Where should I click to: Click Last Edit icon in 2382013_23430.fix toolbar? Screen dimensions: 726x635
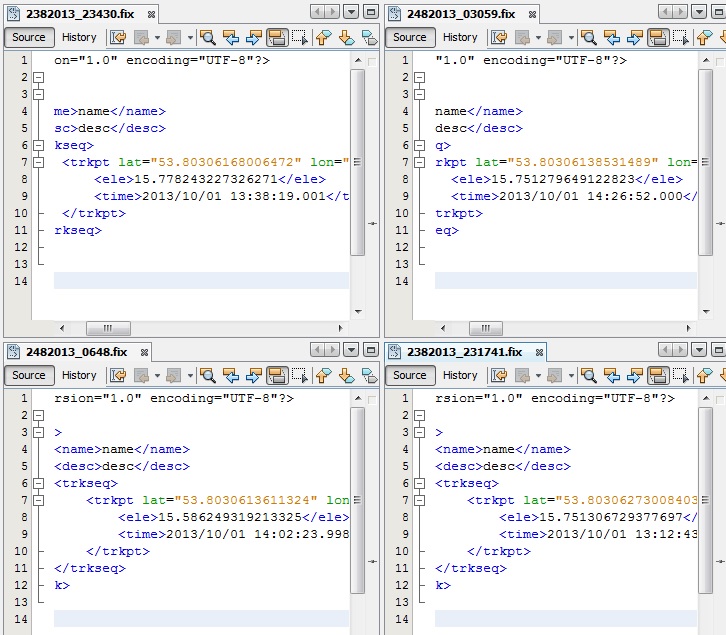click(x=118, y=37)
